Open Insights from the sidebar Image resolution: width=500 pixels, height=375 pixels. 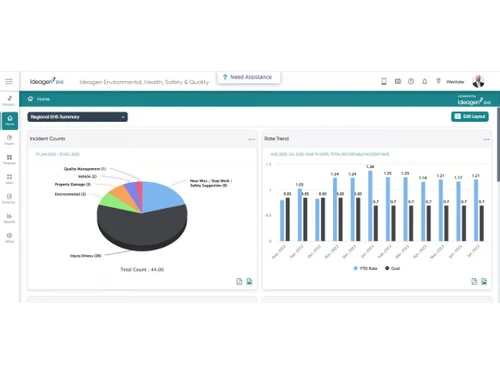(9, 140)
